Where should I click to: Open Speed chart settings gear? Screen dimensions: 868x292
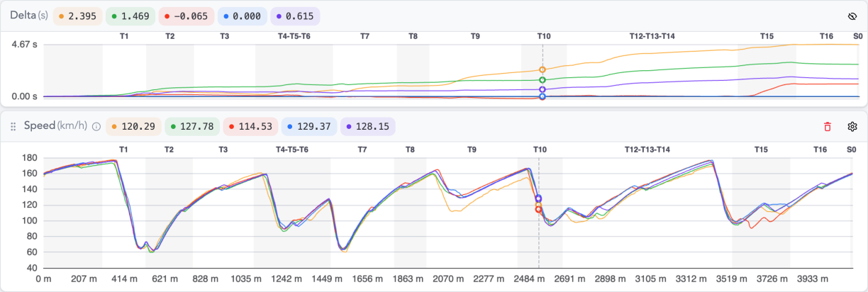coord(853,127)
